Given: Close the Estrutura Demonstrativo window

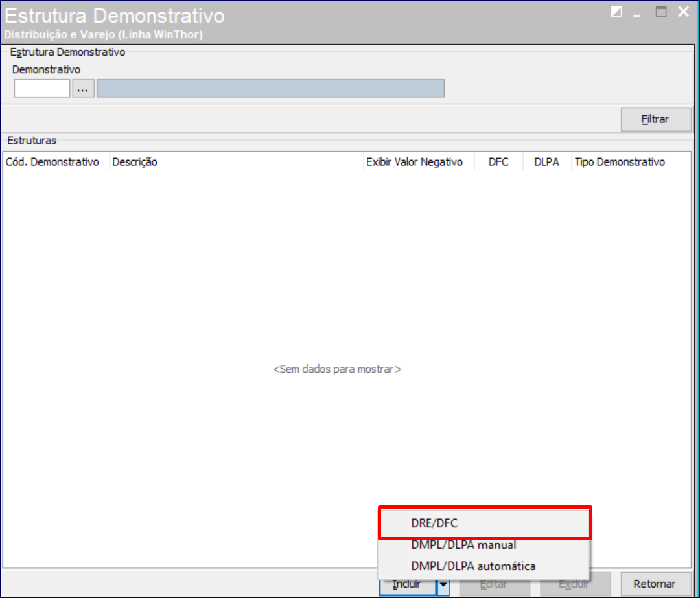Looking at the screenshot, I should point(684,12).
